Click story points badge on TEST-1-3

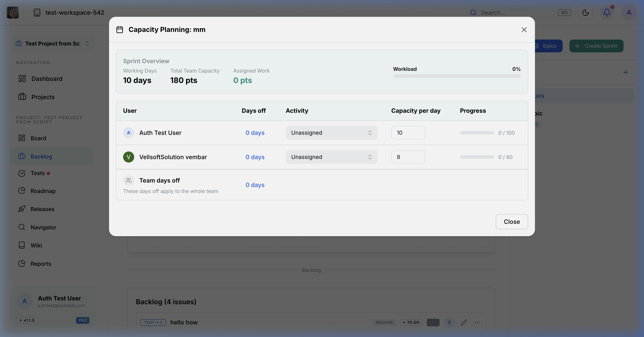[x=433, y=323]
